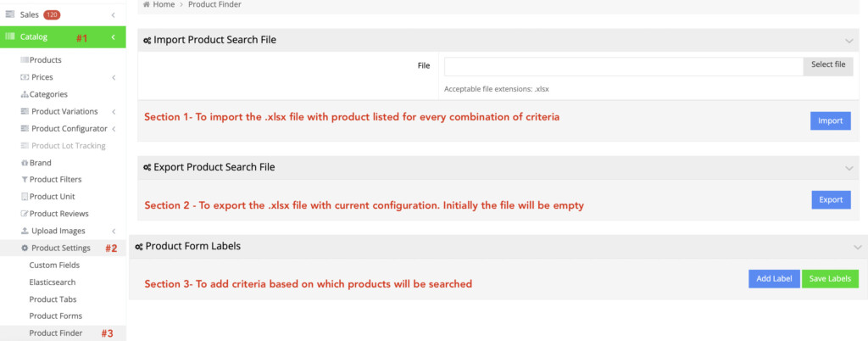
Task: Expand the Prices submenu arrow
Action: click(x=114, y=78)
